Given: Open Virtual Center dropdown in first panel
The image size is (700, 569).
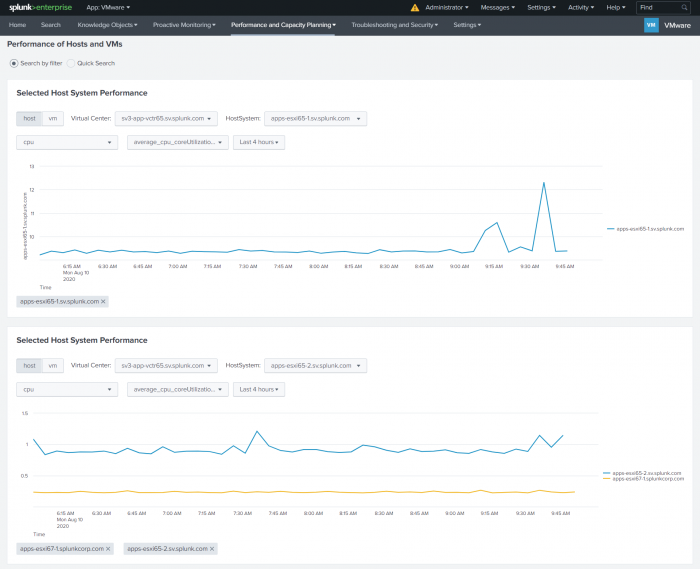Looking at the screenshot, I should 166,119.
